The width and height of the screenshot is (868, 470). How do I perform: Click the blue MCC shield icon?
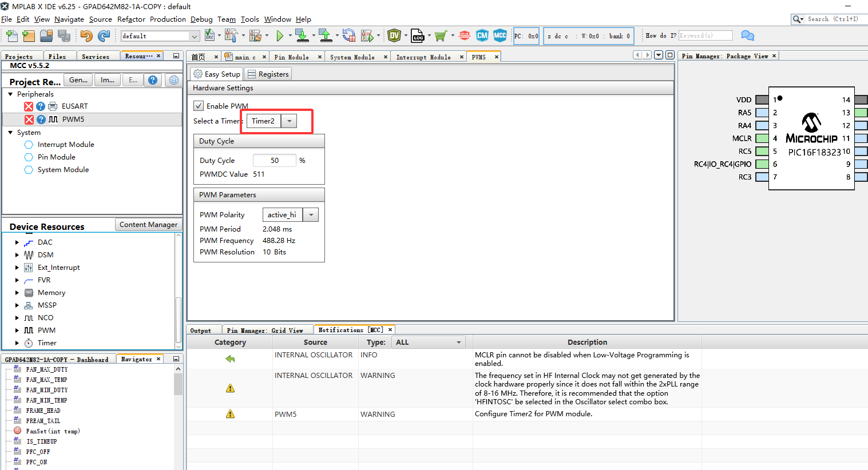(x=500, y=35)
